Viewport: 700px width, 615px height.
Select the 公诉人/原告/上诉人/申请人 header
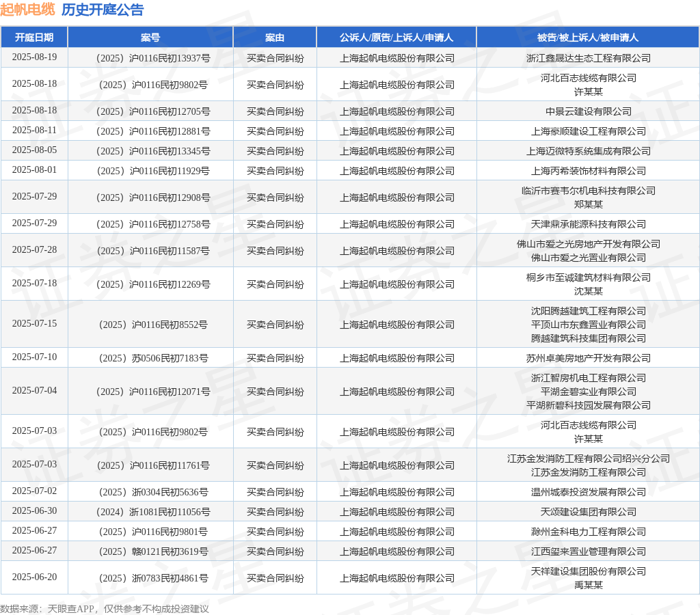[x=397, y=38]
